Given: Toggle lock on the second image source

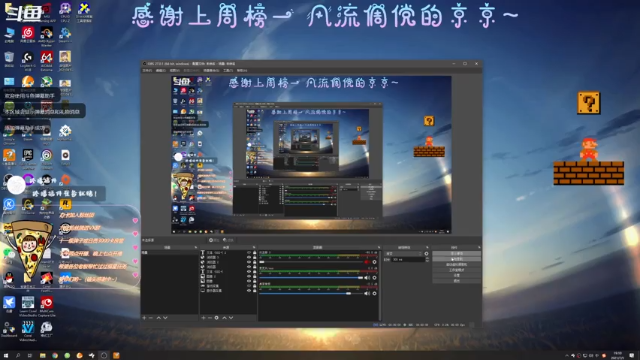Looking at the screenshot, I should click(255, 281).
